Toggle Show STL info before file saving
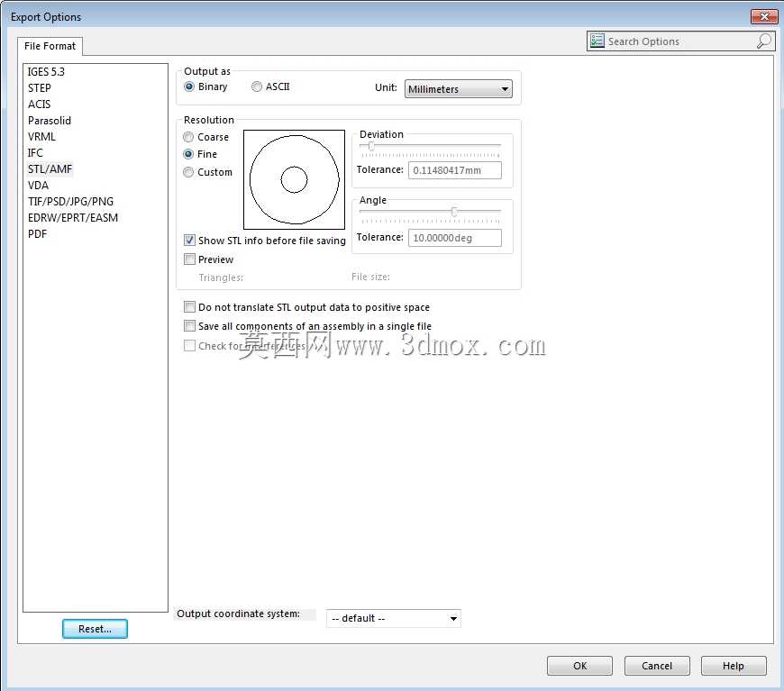 click(x=189, y=240)
